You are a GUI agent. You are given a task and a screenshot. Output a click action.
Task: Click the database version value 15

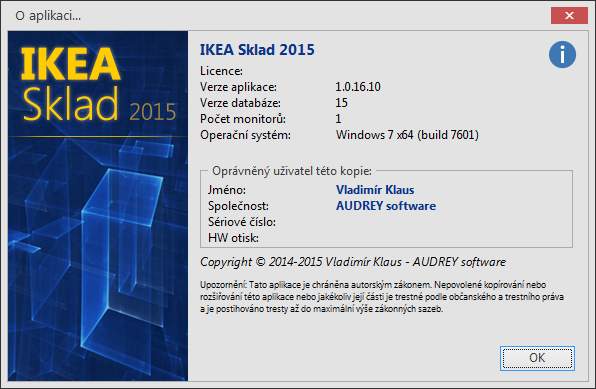coord(341,103)
